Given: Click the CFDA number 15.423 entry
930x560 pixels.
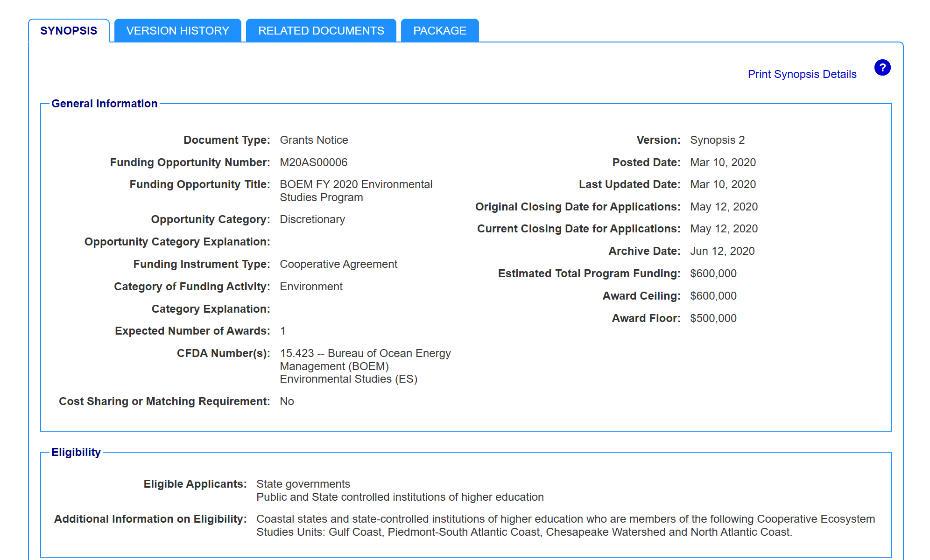Looking at the screenshot, I should [x=365, y=366].
